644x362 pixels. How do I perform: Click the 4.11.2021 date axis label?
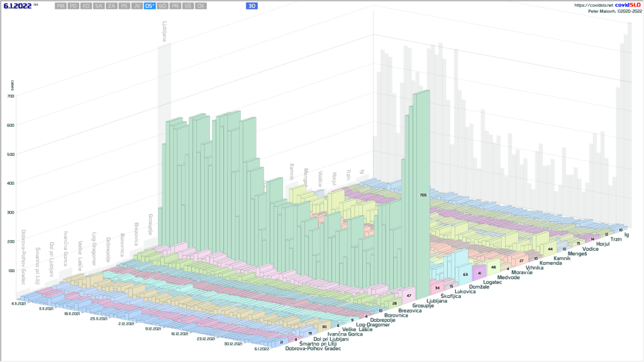[x=18, y=304]
